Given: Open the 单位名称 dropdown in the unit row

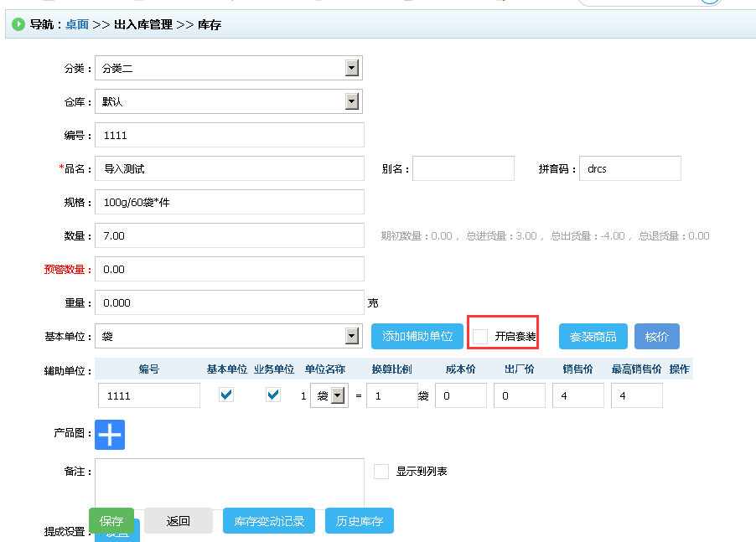Looking at the screenshot, I should pos(338,395).
